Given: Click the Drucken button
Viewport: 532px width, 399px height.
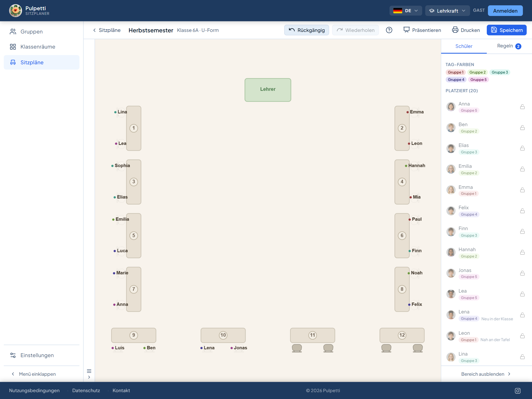Looking at the screenshot, I should tap(466, 30).
